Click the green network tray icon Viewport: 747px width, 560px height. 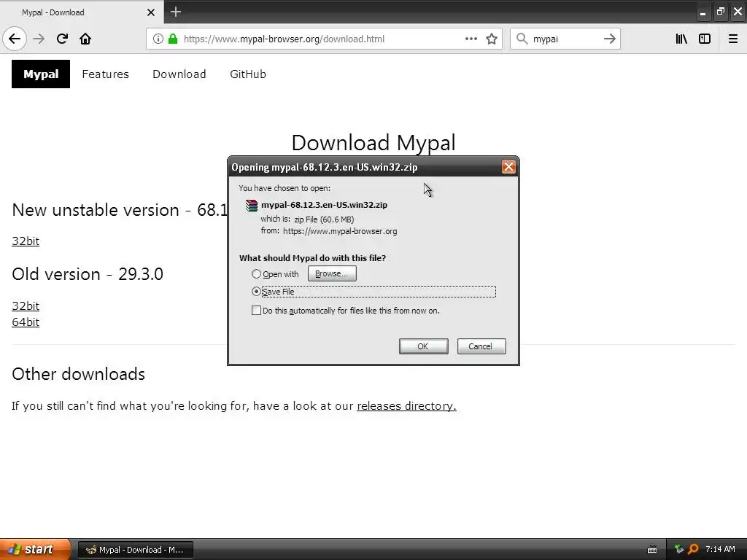click(x=679, y=549)
